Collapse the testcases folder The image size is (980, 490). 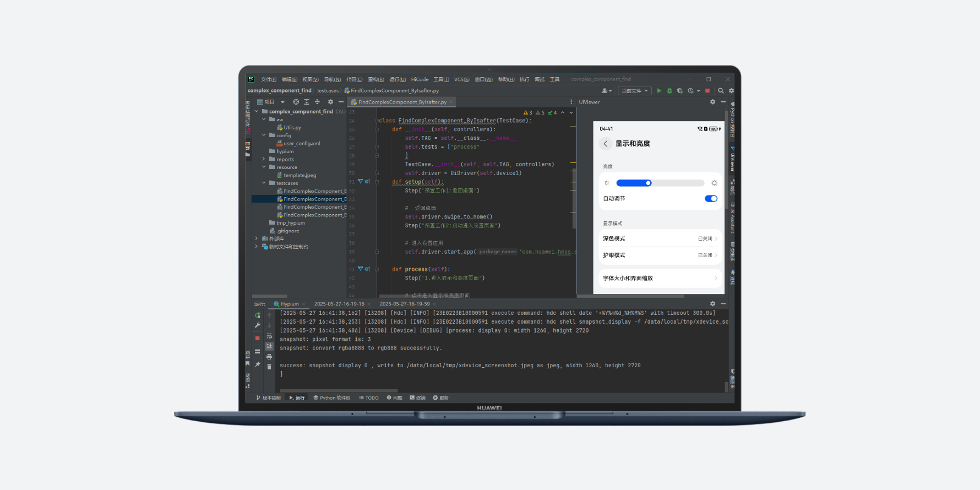(x=264, y=183)
